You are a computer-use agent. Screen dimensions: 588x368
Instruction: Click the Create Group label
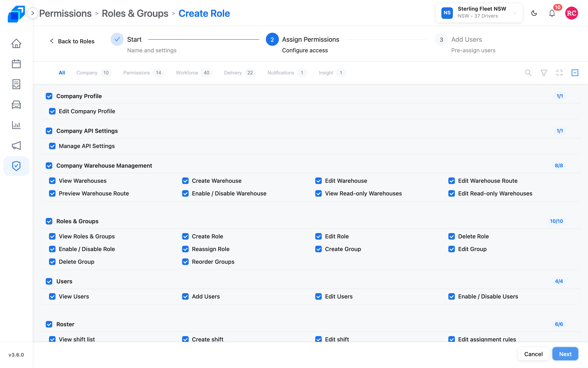coord(343,249)
